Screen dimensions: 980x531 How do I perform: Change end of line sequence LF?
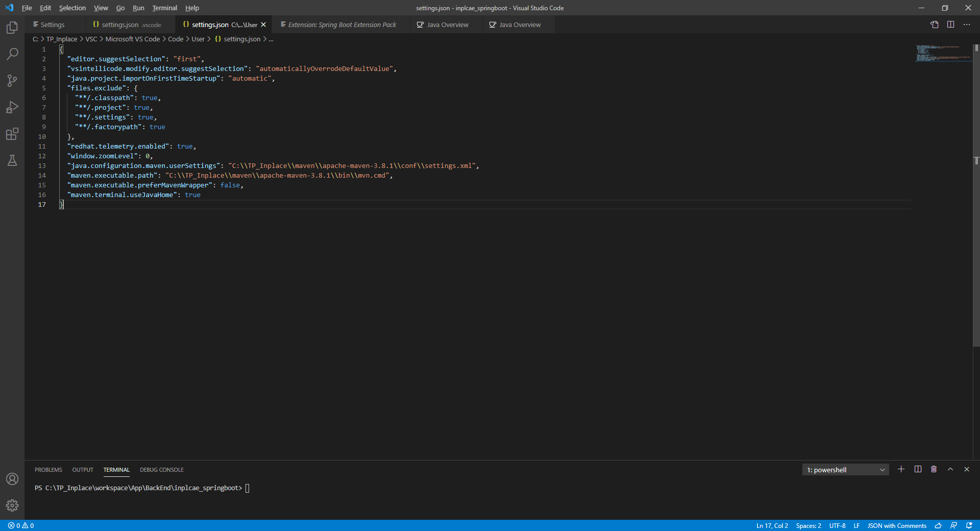click(x=856, y=525)
